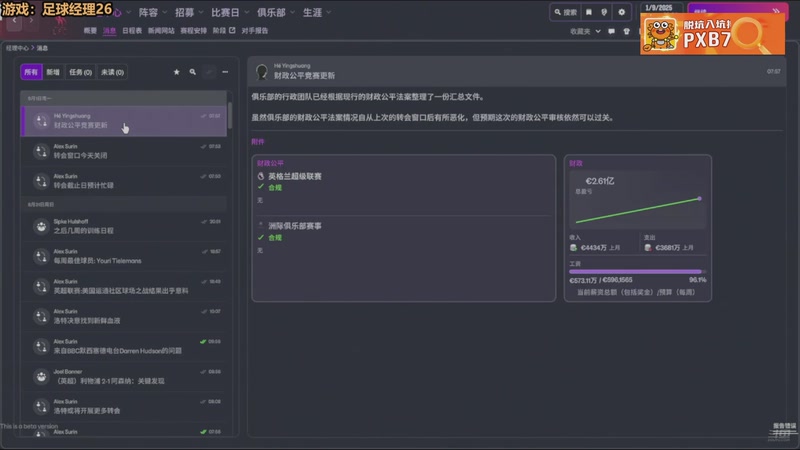The image size is (800, 450).
Task: Switch to the 概要 sub-tab
Action: pyautogui.click(x=90, y=31)
